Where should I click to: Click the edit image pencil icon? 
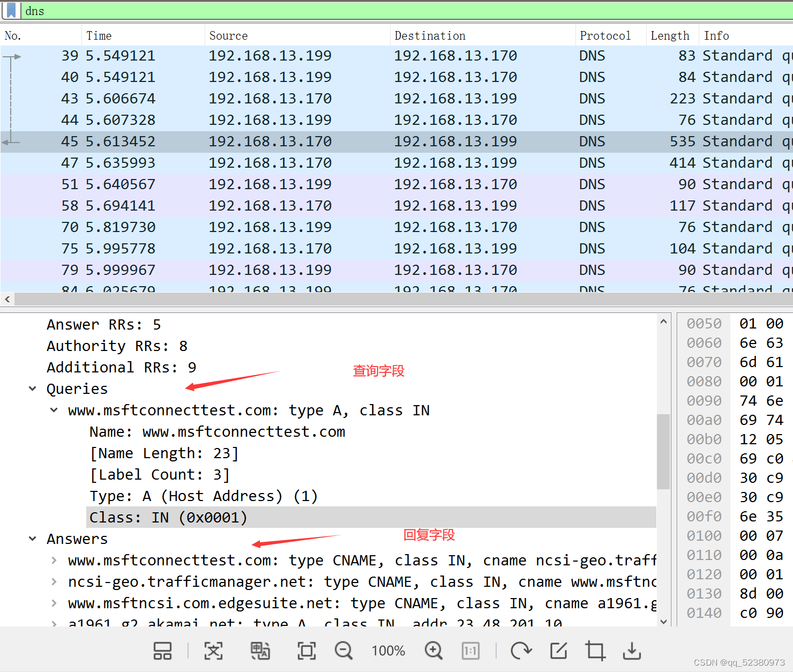click(558, 651)
